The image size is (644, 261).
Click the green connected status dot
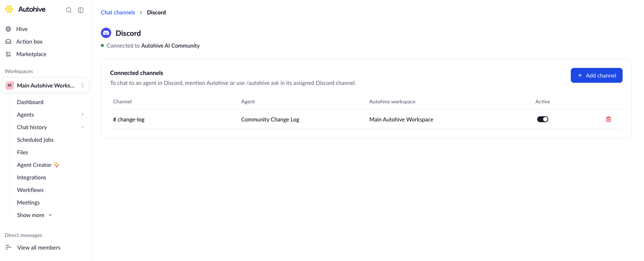(x=102, y=45)
